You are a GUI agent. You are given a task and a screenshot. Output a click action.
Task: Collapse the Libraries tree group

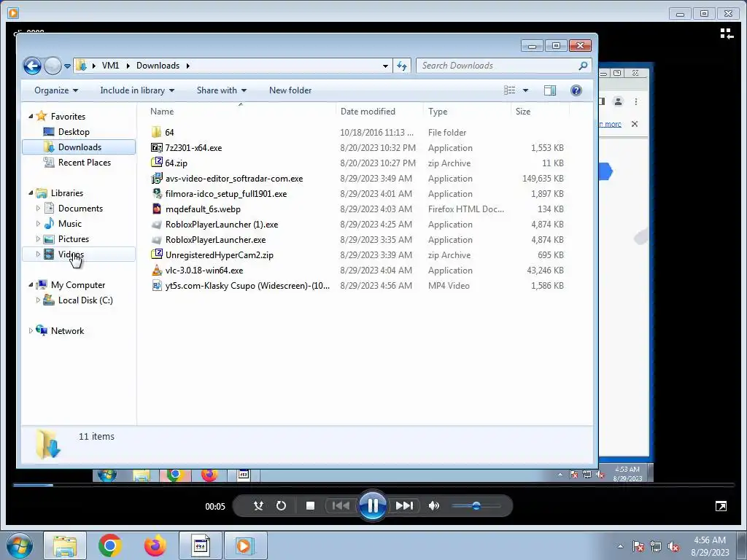[31, 192]
